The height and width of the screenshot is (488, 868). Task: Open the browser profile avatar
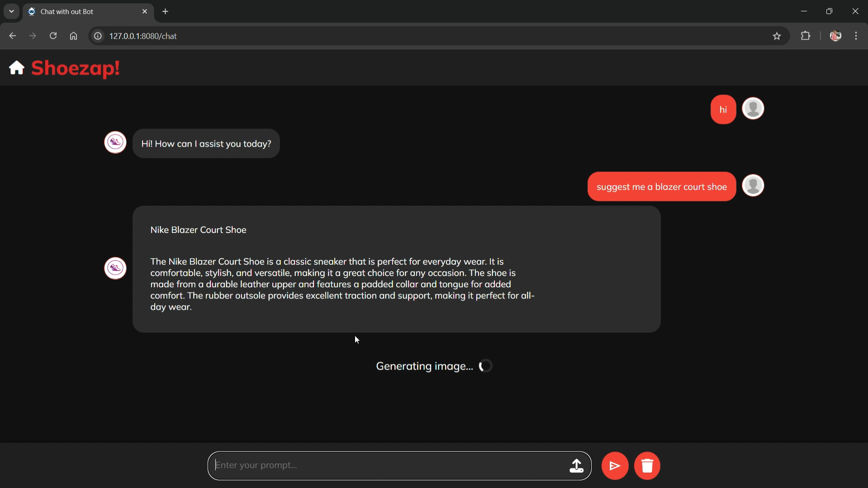click(x=835, y=36)
